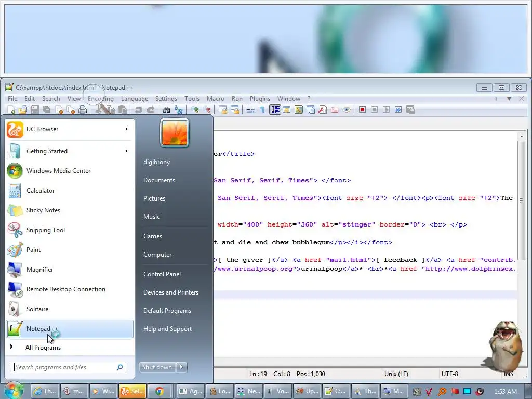This screenshot has width=532, height=399.
Task: Click the Playback macro icon
Action: 386,110
